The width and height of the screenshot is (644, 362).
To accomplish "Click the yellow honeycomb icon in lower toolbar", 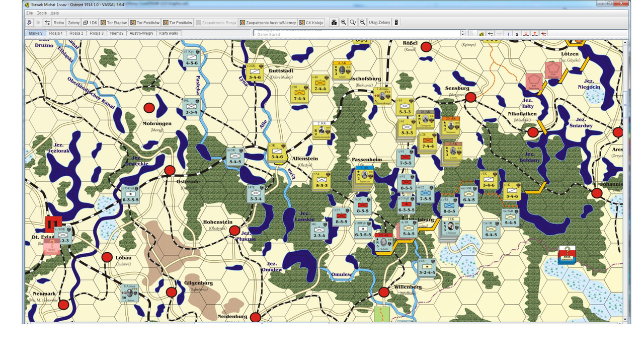I will point(481,34).
